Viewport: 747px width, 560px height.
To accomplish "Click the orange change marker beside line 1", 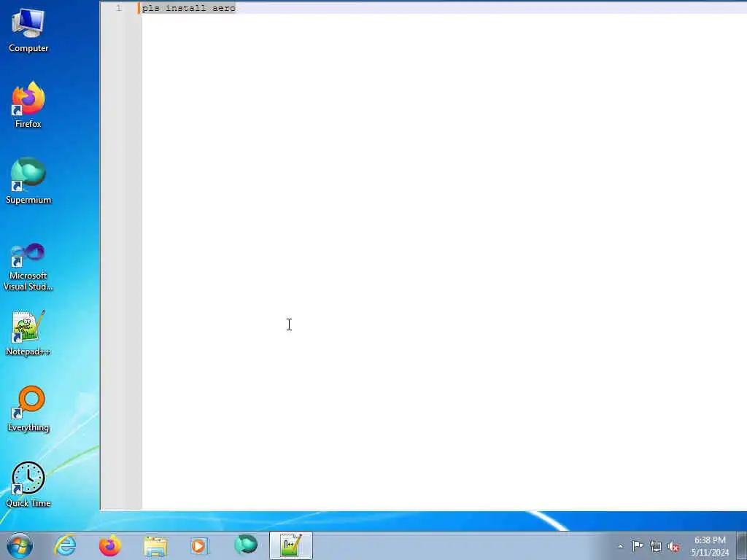I will pos(139,8).
